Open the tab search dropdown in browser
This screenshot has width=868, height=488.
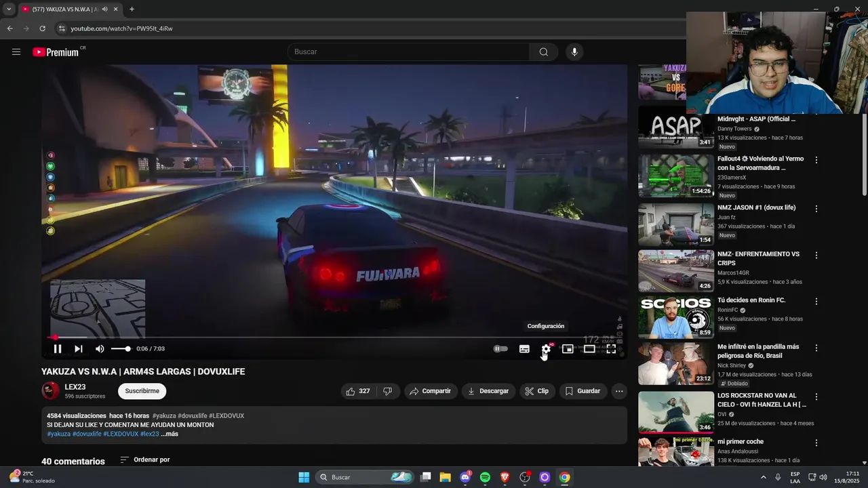pyautogui.click(x=8, y=9)
